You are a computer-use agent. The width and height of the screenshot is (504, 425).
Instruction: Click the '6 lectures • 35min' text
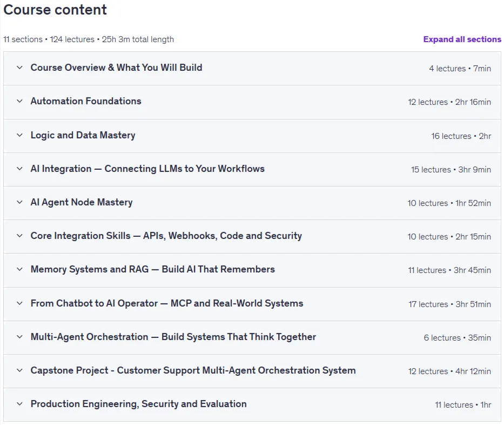(458, 337)
